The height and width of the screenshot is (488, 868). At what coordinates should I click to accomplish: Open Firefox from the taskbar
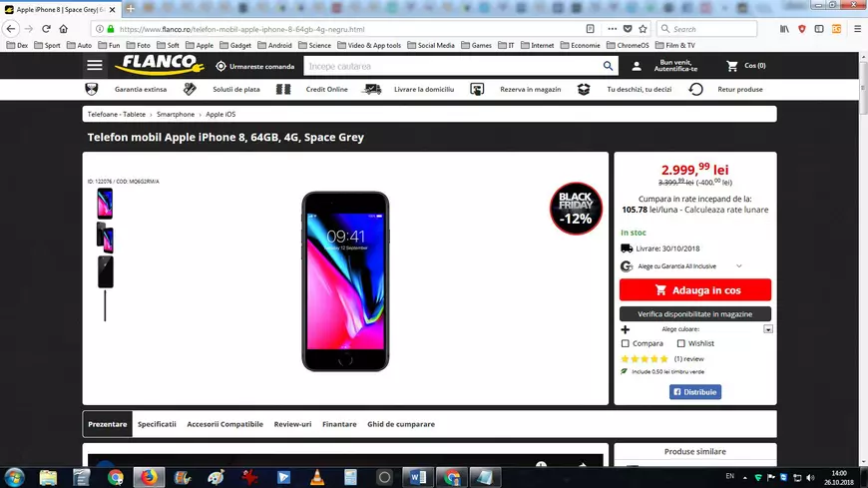pos(149,477)
